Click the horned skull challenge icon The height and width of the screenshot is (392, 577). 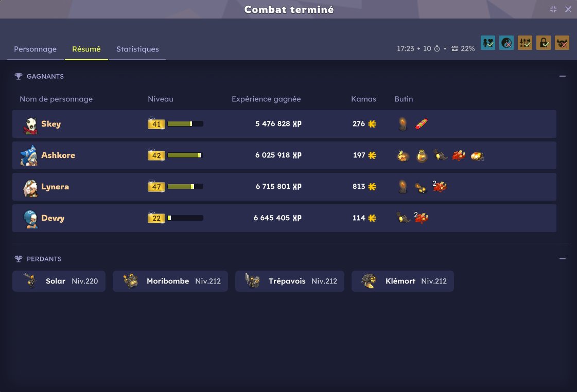(x=562, y=43)
